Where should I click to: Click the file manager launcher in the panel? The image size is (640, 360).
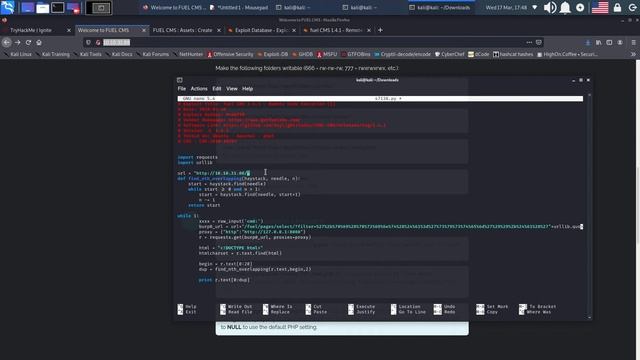pos(42,7)
